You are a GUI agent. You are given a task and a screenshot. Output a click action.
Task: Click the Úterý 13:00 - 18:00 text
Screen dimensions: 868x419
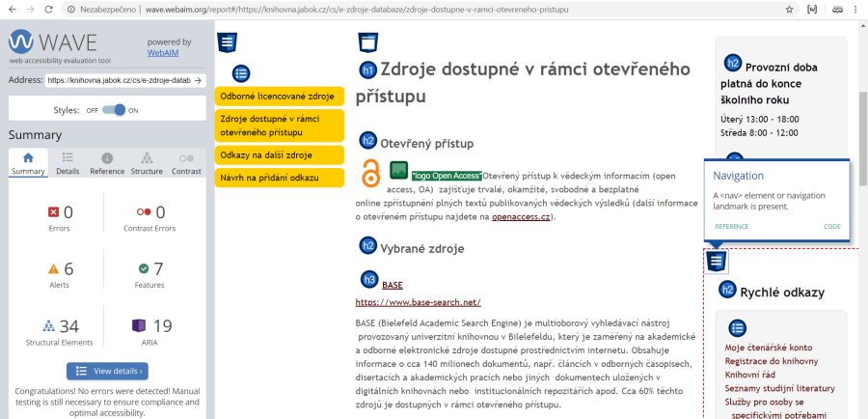tap(760, 119)
